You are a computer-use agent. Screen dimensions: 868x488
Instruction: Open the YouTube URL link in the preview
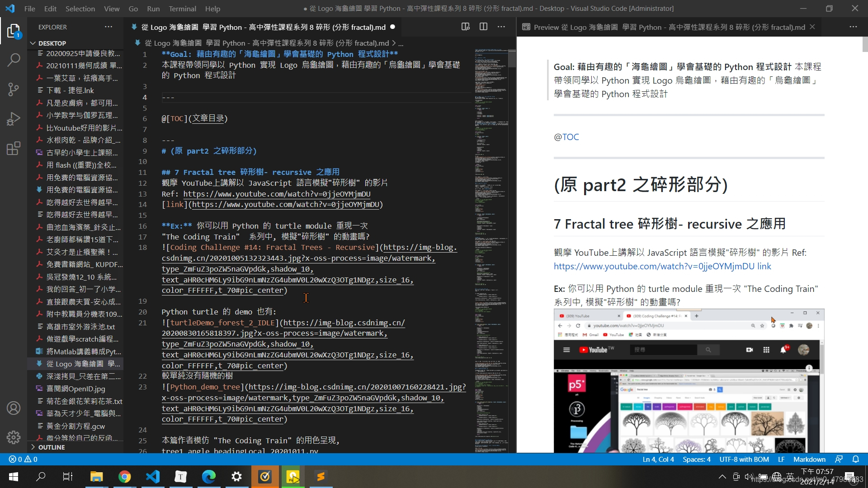[x=654, y=266]
